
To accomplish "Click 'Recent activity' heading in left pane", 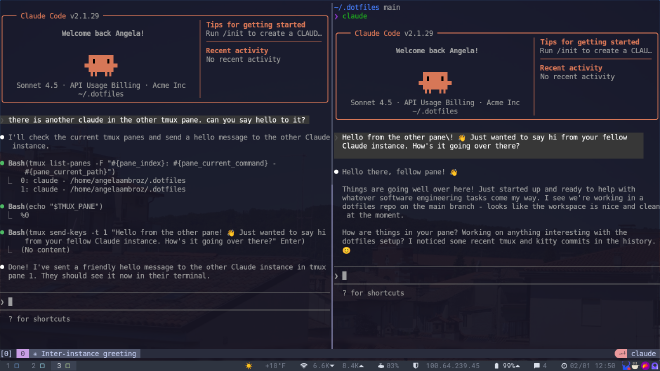I will pos(237,51).
